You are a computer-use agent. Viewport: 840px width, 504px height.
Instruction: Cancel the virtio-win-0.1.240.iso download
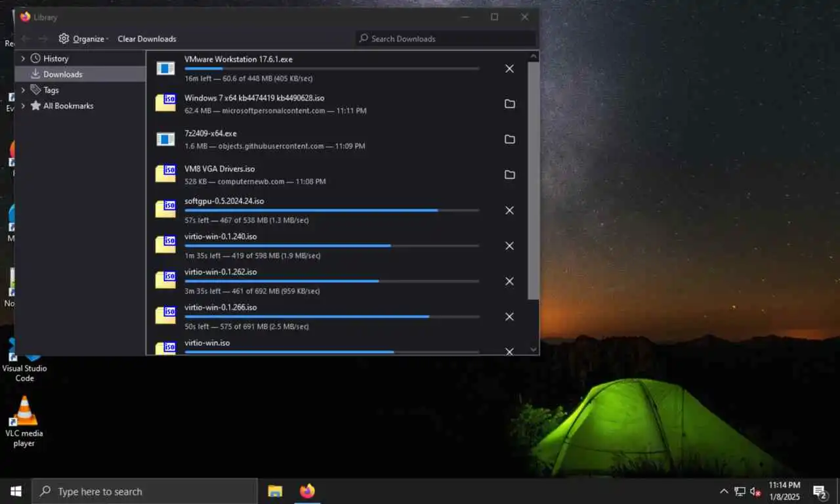pyautogui.click(x=509, y=245)
